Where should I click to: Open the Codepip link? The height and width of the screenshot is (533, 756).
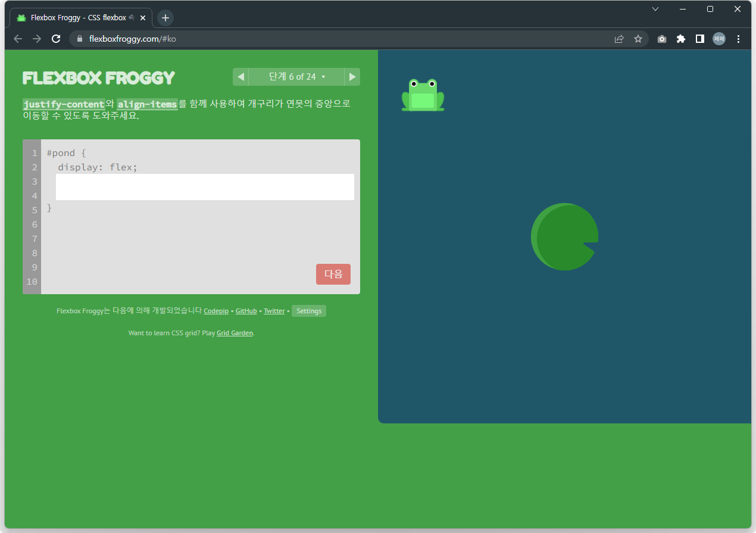click(x=216, y=311)
